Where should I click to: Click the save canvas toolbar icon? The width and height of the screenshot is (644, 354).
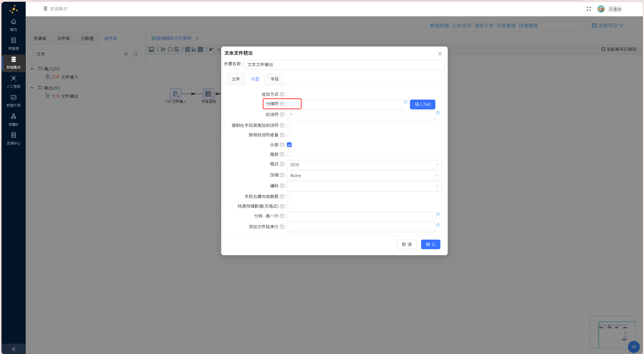[151, 49]
